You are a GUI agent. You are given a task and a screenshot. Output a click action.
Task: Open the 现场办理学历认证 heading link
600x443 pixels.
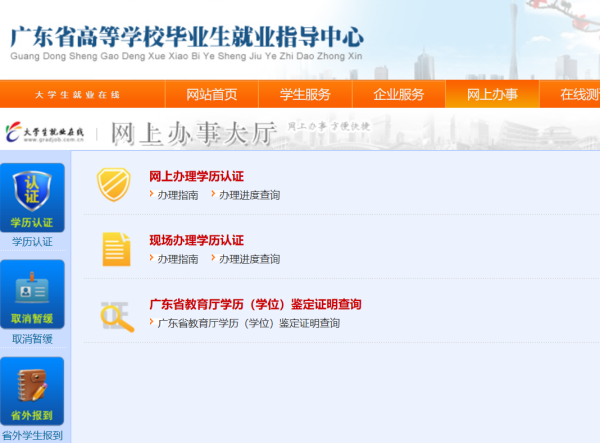[x=196, y=240]
